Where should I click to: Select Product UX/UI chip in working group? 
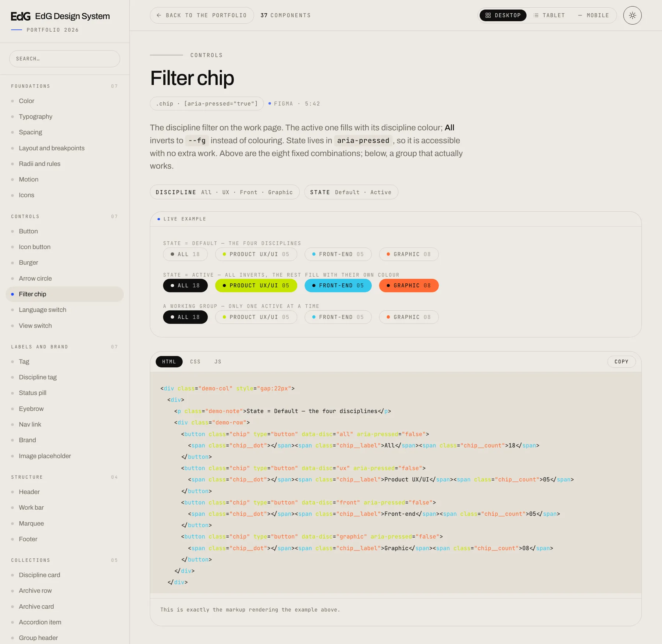pyautogui.click(x=256, y=317)
